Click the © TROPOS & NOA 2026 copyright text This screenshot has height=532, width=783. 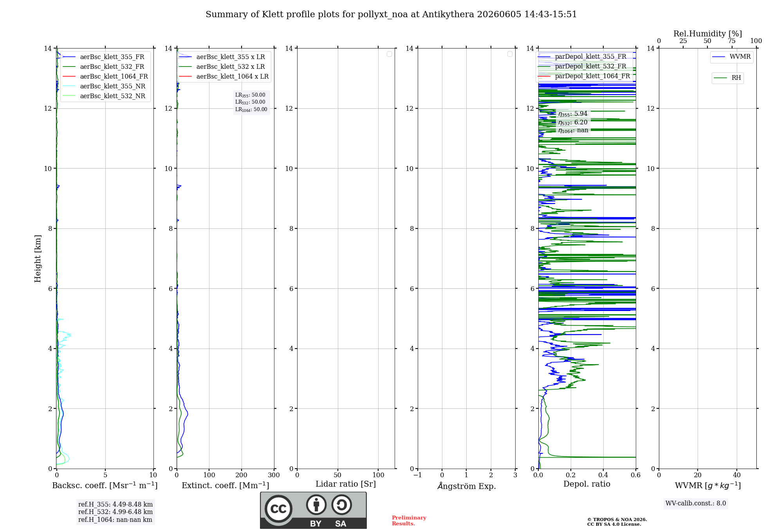point(617,520)
